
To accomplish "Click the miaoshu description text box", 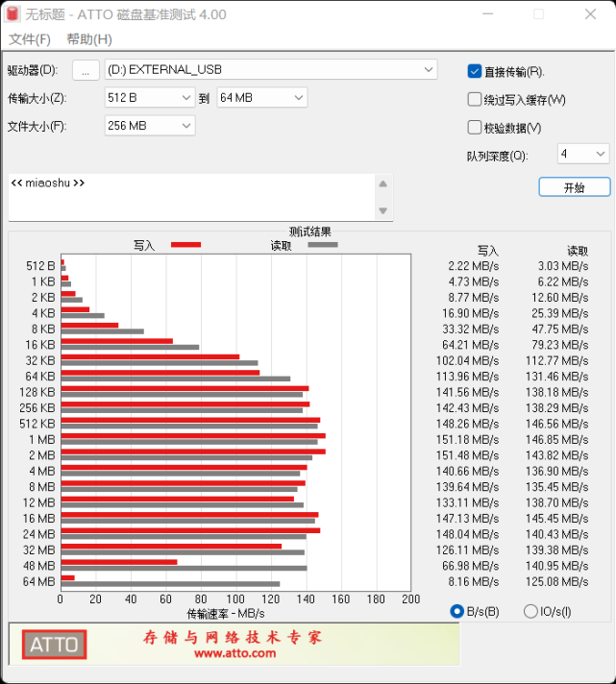I will tap(192, 197).
